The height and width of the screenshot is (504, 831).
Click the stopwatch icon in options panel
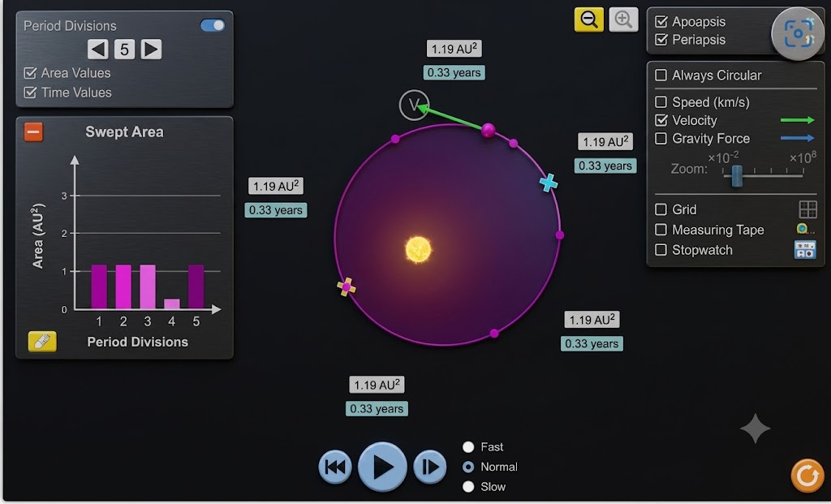point(805,250)
